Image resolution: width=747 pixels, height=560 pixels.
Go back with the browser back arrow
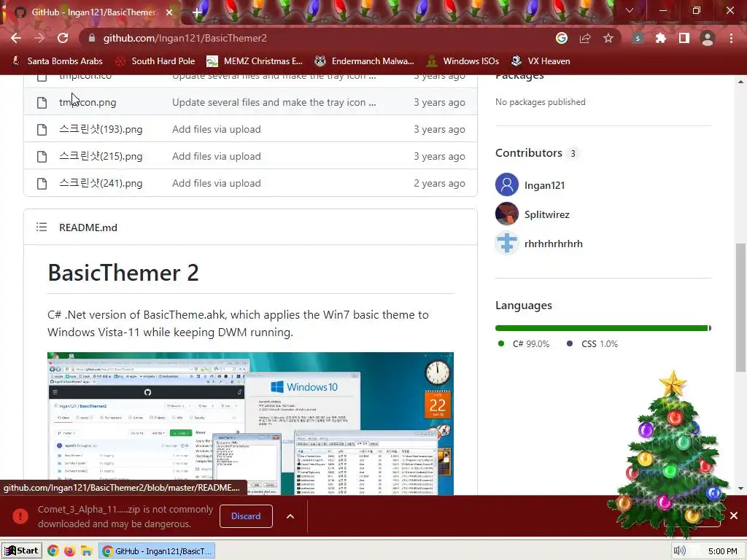pyautogui.click(x=16, y=38)
